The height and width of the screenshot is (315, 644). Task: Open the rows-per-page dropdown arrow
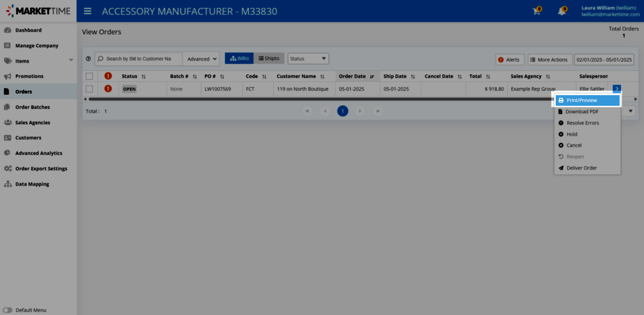[631, 111]
